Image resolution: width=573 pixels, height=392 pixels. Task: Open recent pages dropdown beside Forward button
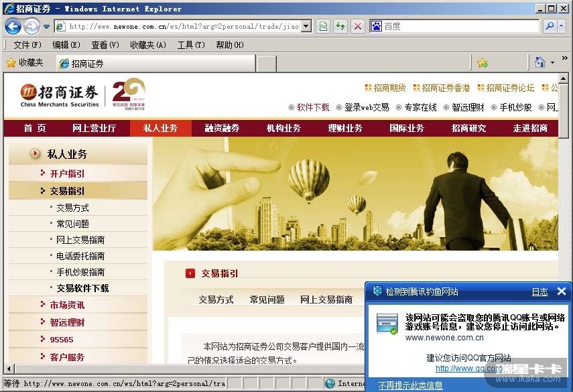[x=46, y=27]
